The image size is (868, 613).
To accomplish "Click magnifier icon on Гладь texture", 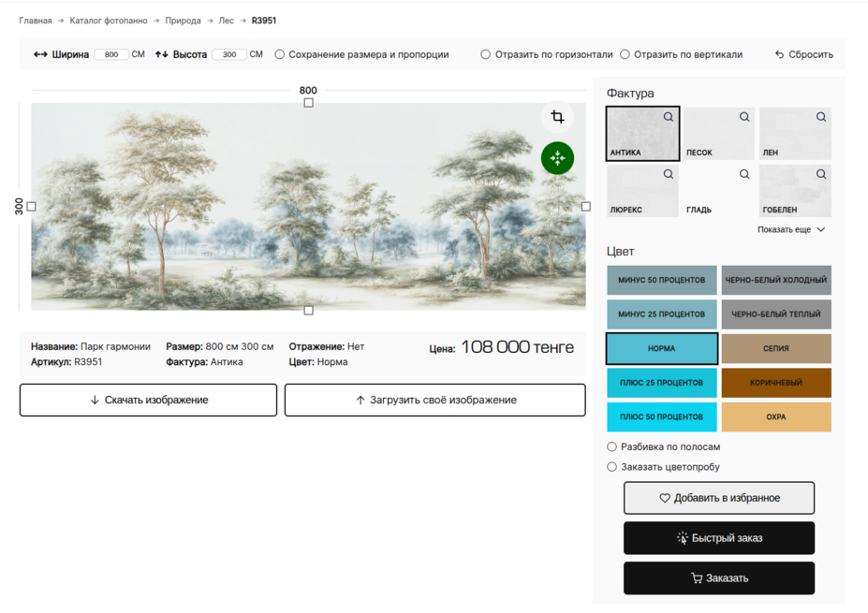I will (744, 174).
